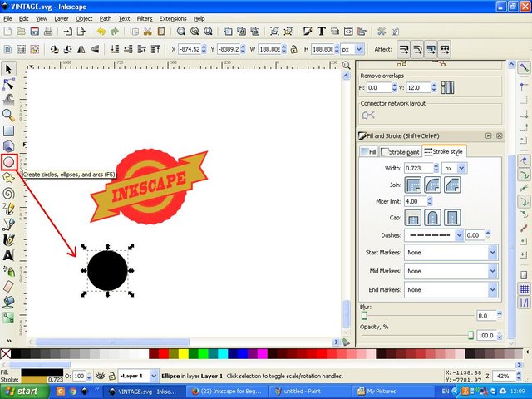This screenshot has height=399, width=532.
Task: Select the Pencil freehand tool
Action: 8,209
